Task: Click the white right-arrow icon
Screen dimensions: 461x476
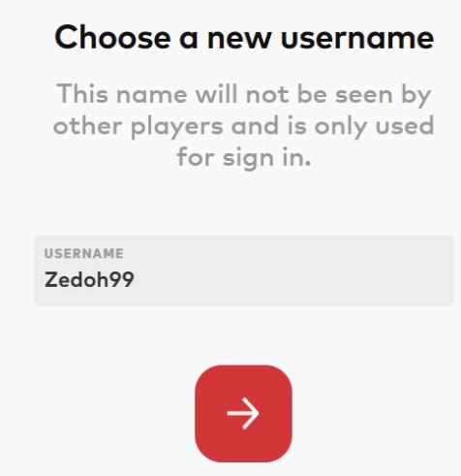Action: [x=243, y=413]
